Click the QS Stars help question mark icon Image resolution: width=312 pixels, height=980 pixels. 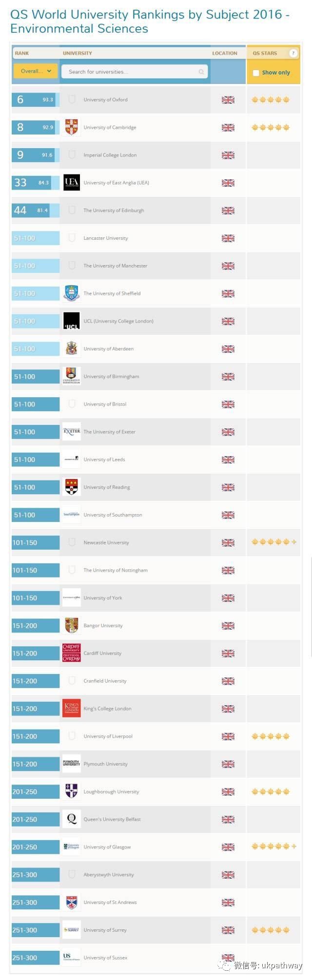(293, 53)
